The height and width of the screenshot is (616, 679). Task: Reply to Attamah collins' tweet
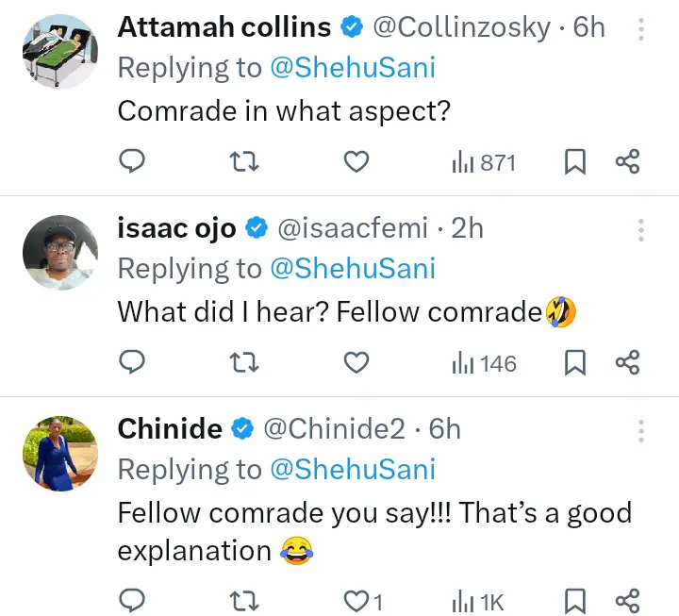click(132, 162)
